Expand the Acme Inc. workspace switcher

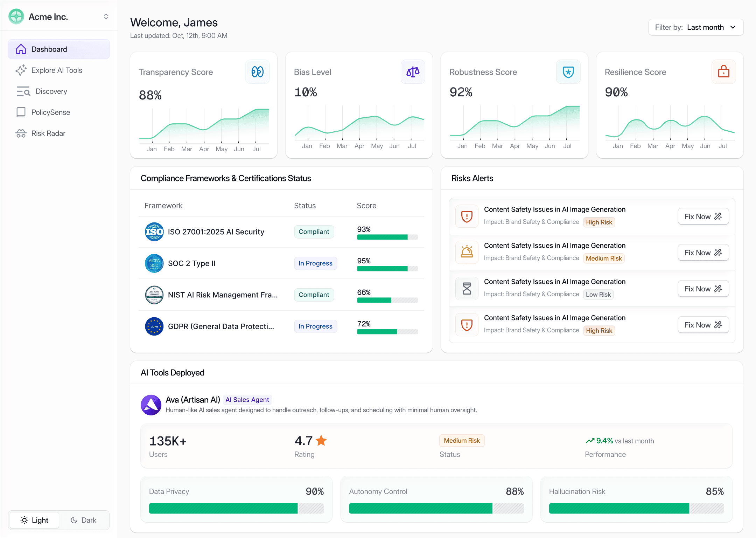tap(106, 17)
